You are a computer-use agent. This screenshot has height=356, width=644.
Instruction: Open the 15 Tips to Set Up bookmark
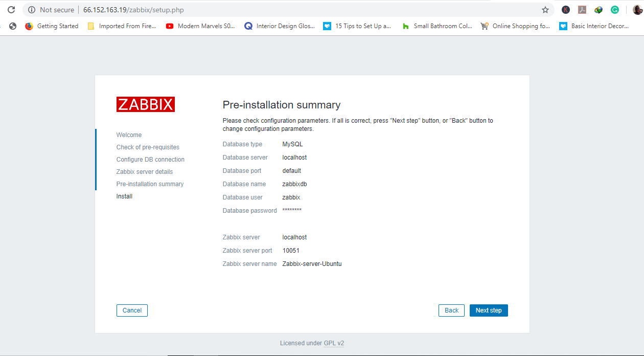coord(357,26)
